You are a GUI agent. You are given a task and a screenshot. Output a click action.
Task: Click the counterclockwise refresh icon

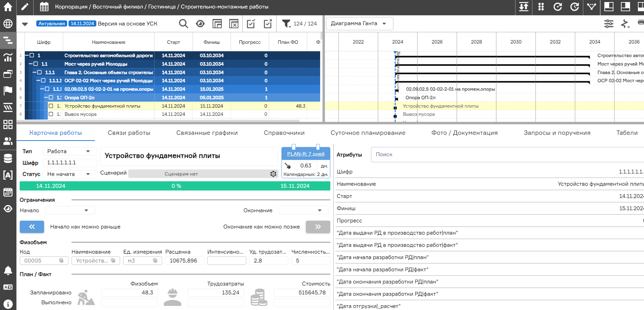tap(558, 7)
